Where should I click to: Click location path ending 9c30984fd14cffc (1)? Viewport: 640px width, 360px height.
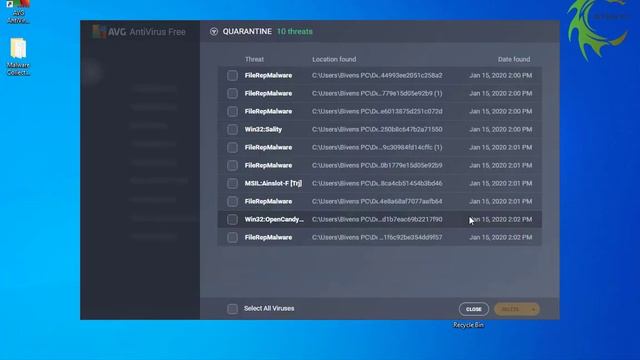377,147
